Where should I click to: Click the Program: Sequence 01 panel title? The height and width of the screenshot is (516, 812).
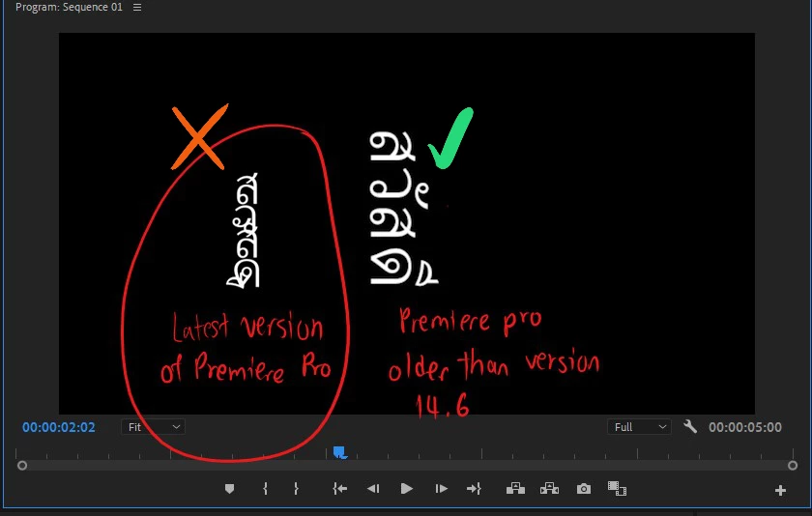(69, 7)
